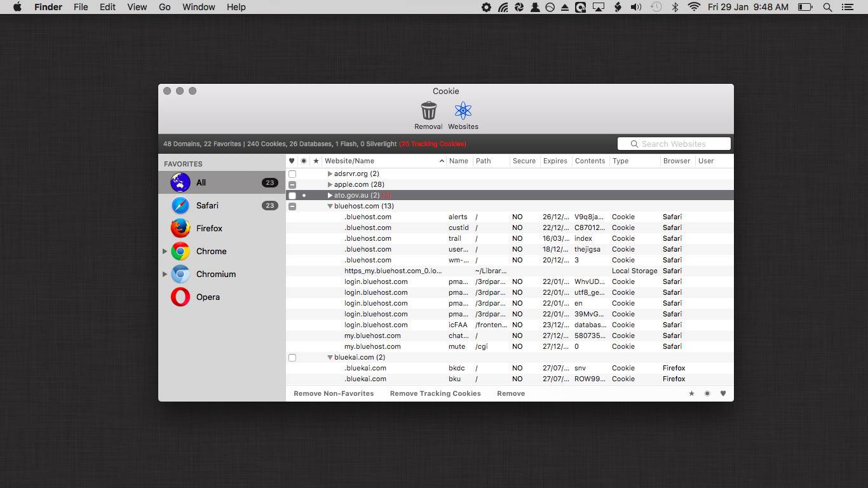Open the View menu

(137, 7)
